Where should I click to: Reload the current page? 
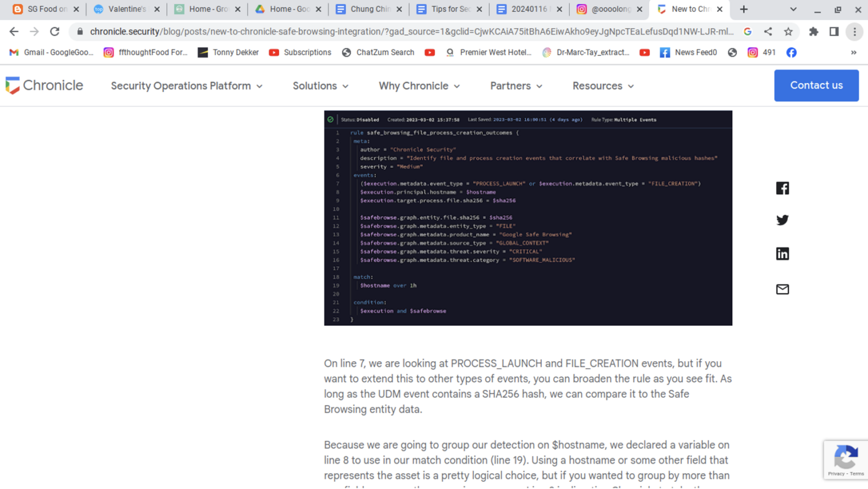[x=54, y=31]
